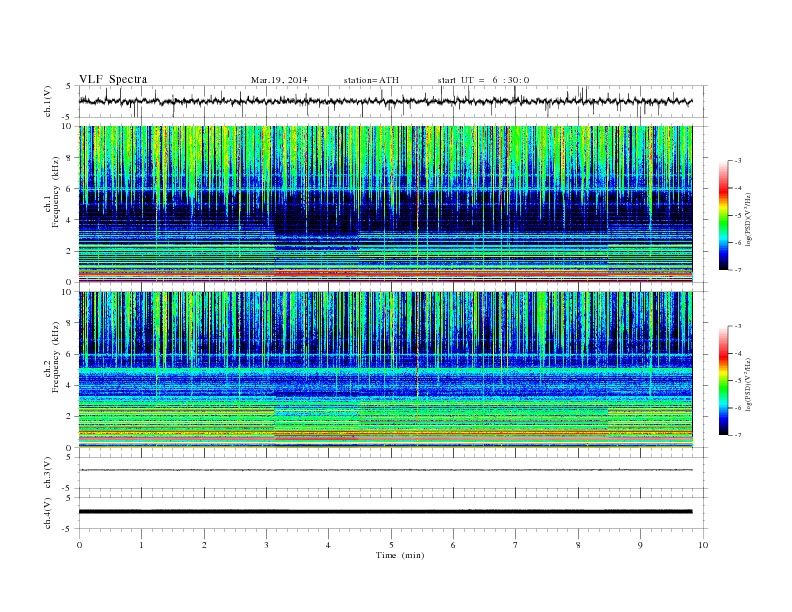Click the ch.2 spectrogram color scale bar

coord(723,381)
